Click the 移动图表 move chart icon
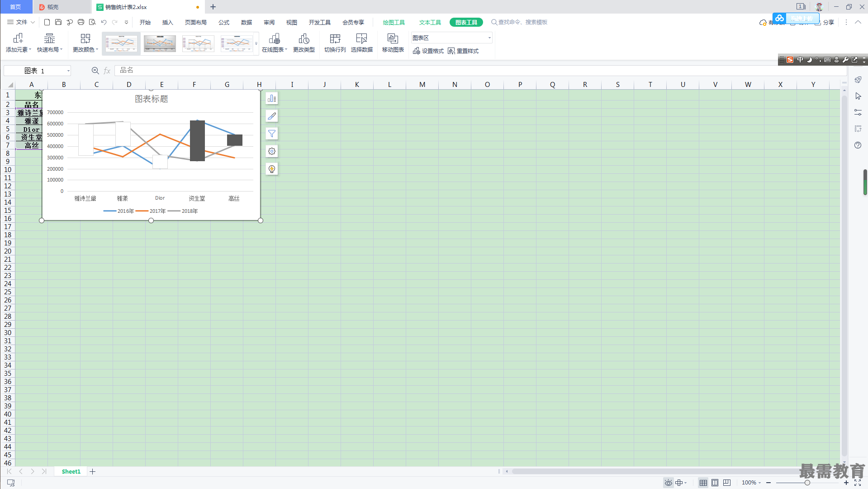The height and width of the screenshot is (489, 868). [393, 38]
